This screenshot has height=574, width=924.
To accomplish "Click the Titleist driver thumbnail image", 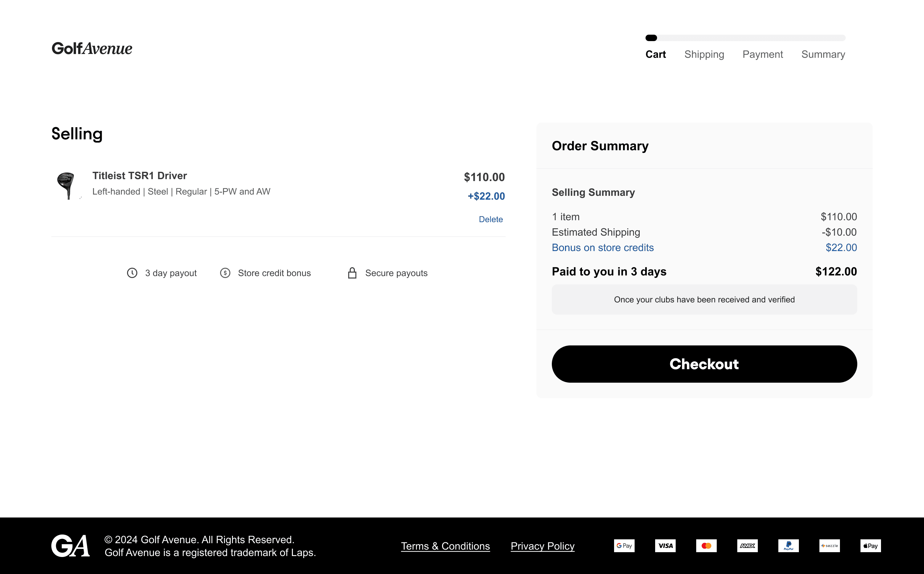I will [67, 186].
